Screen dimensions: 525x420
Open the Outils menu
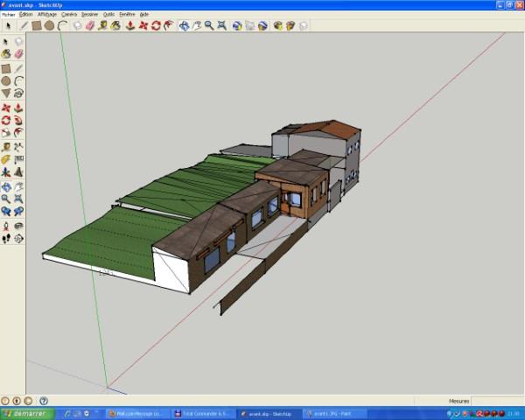(x=108, y=15)
